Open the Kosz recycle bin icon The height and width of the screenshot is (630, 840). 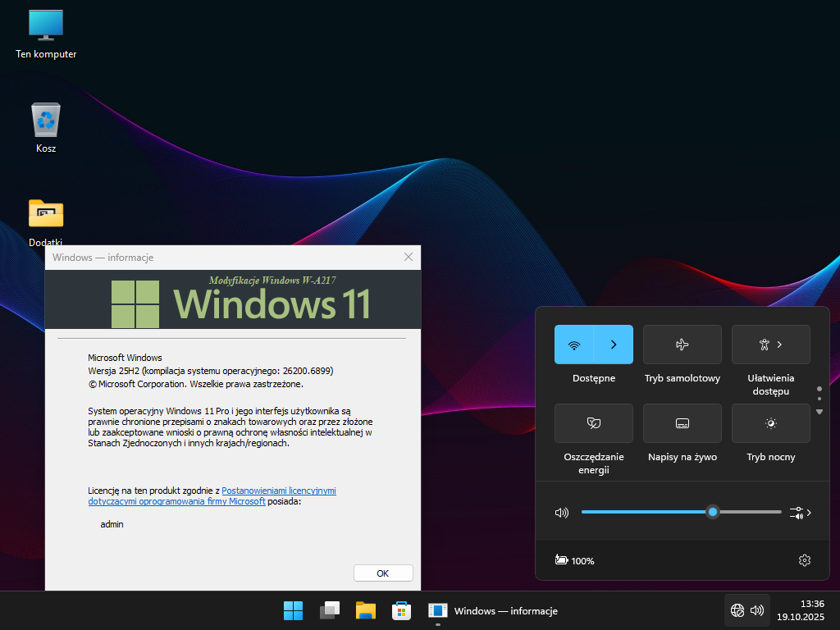46,121
